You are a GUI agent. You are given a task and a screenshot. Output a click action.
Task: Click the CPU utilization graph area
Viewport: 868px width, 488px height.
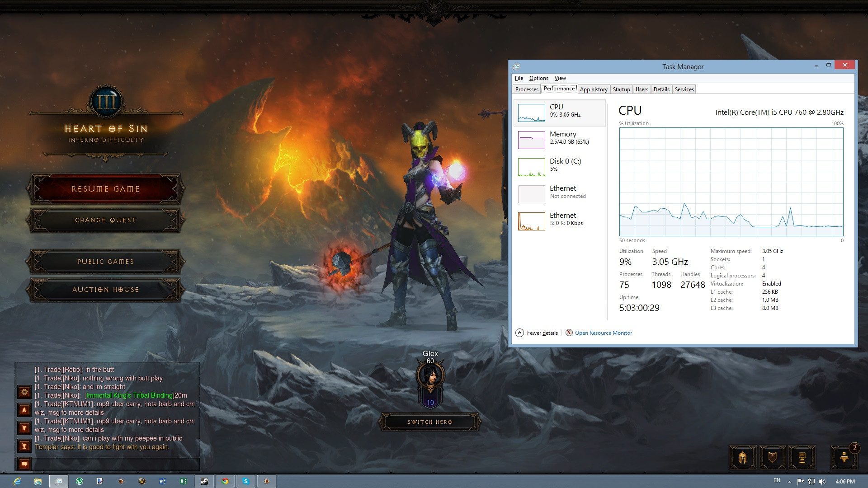click(x=731, y=182)
